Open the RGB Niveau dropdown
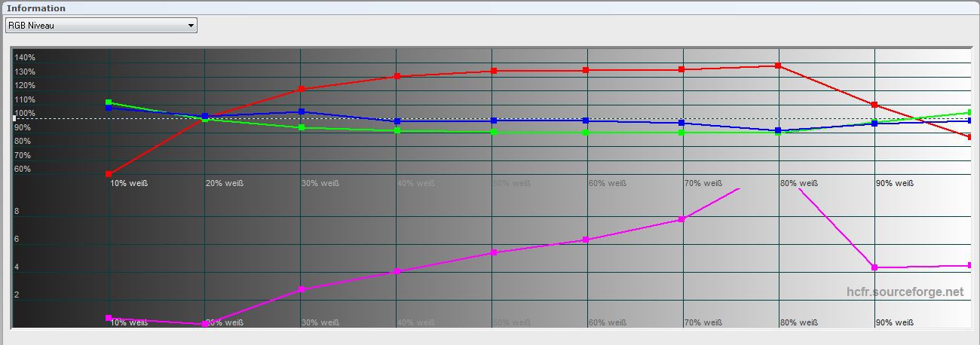Image resolution: width=980 pixels, height=345 pixels. (x=101, y=26)
